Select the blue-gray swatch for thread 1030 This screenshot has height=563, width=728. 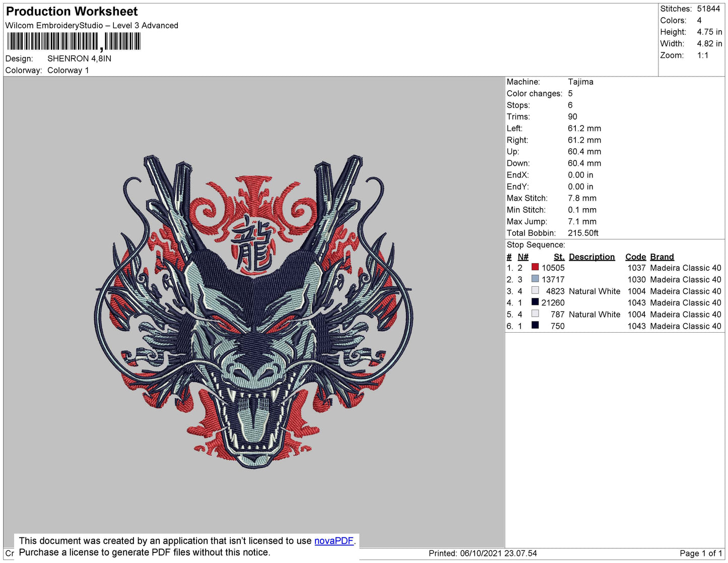pos(535,279)
